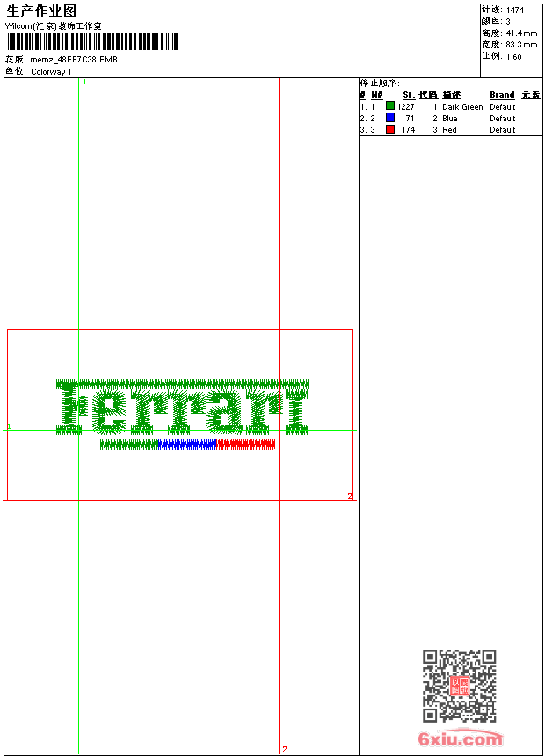Click Default brand in Dark Green row

[503, 107]
